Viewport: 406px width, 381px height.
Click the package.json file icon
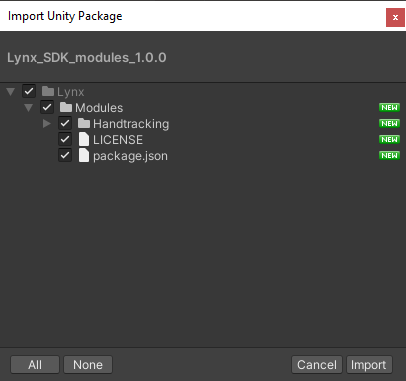click(x=84, y=155)
